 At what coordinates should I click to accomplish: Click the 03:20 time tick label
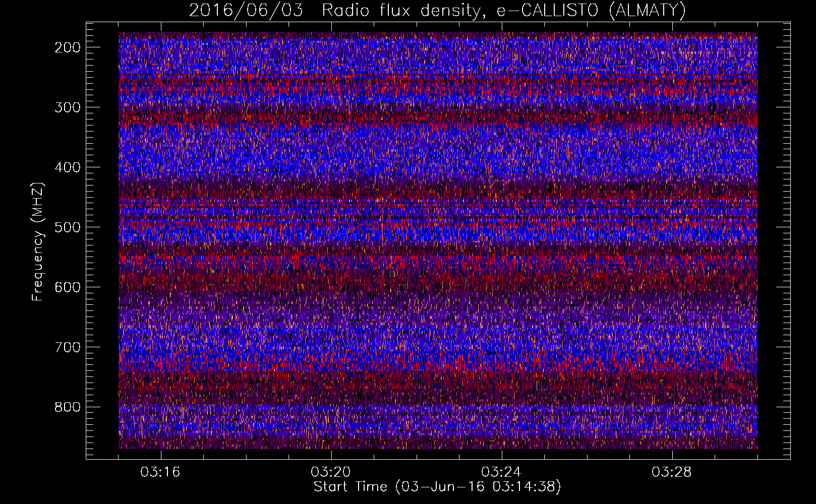pos(331,472)
